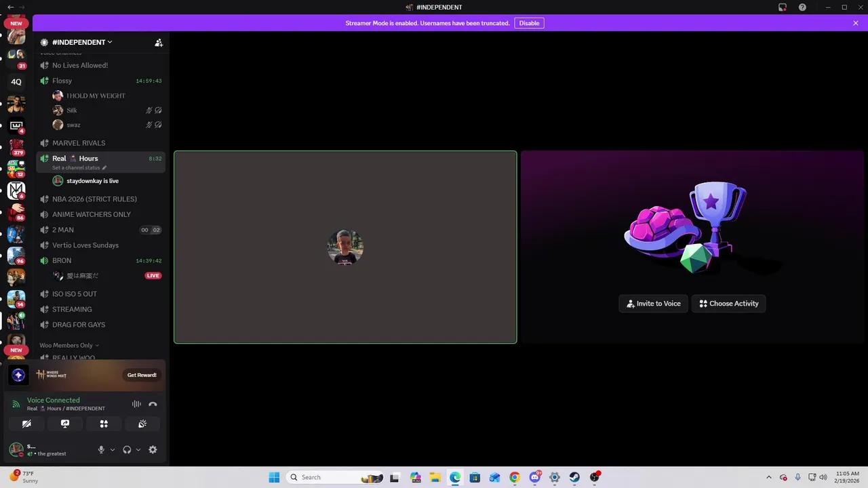Image resolution: width=868 pixels, height=488 pixels.
Task: Click the LIVE badge under BRON
Action: (x=153, y=276)
